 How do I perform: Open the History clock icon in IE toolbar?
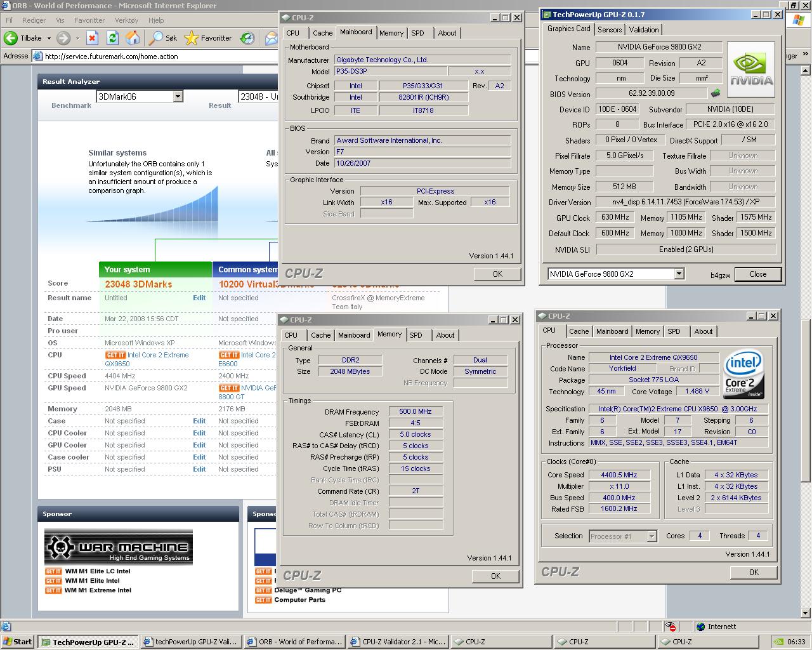click(x=247, y=38)
